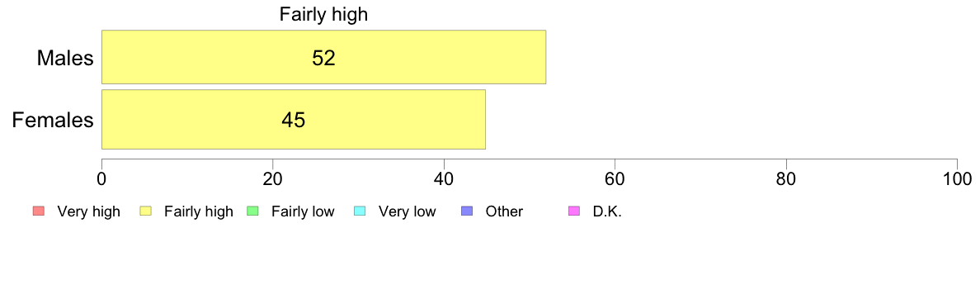
Task: Click the Females row label
Action: pos(53,120)
